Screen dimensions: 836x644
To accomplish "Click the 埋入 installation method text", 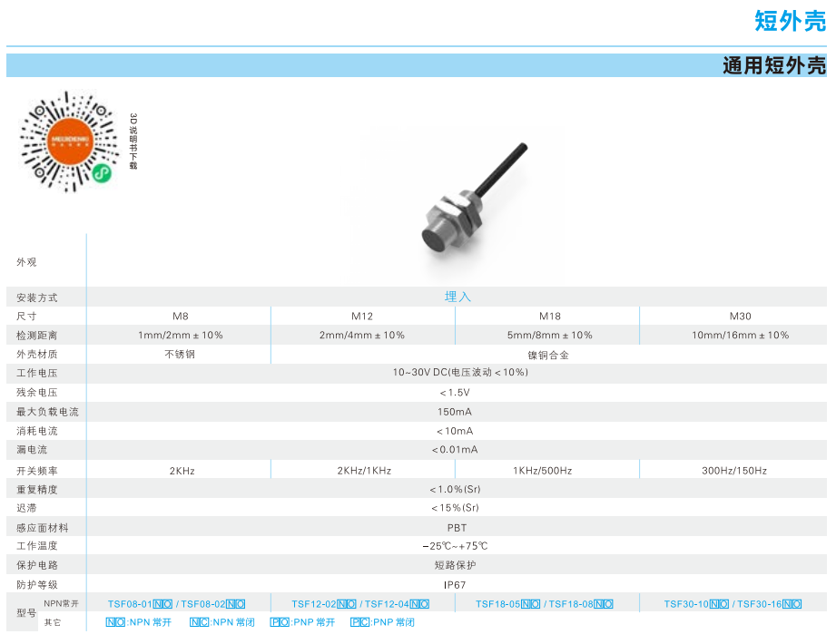I will [457, 297].
